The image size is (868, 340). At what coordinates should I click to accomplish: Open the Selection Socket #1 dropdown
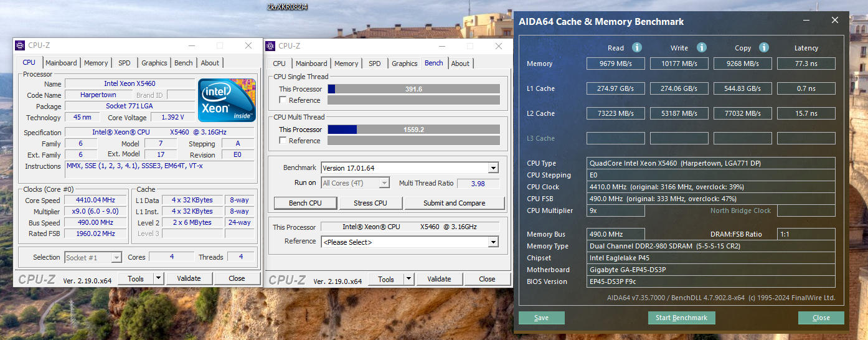pyautogui.click(x=116, y=257)
